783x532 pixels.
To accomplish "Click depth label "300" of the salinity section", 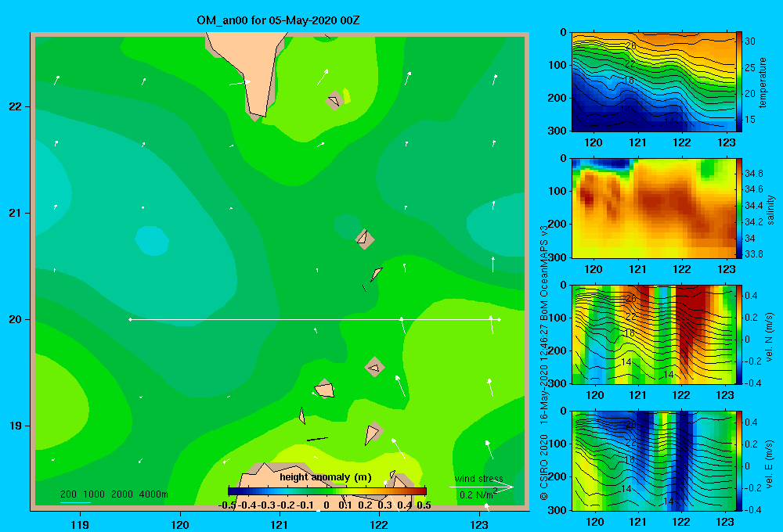I will pos(557,257).
